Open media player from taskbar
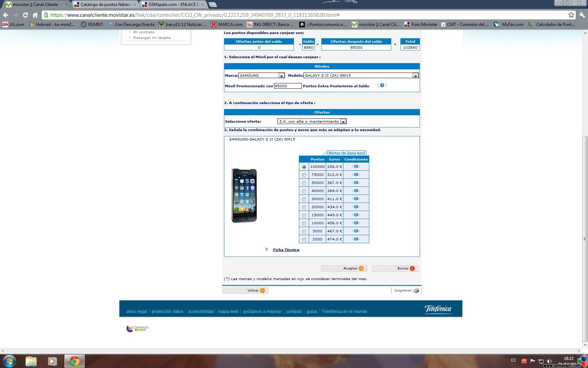Image resolution: width=588 pixels, height=368 pixels. pyautogui.click(x=52, y=361)
